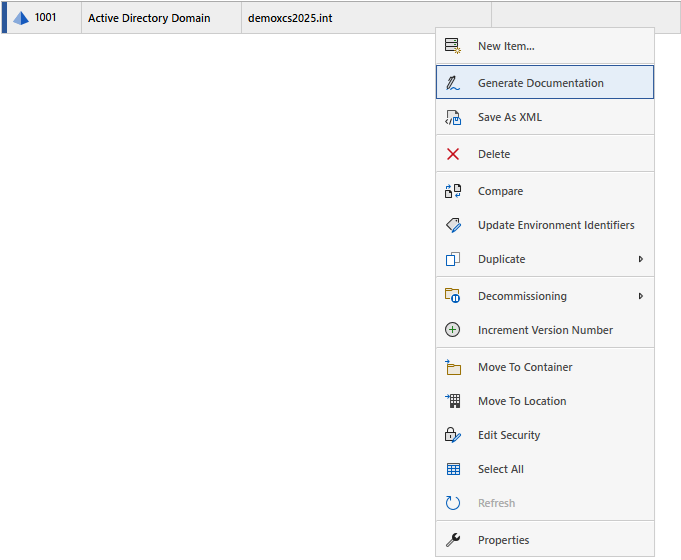This screenshot has height=560, width=681.
Task: Select the Decommissioning menu entry
Action: point(522,296)
